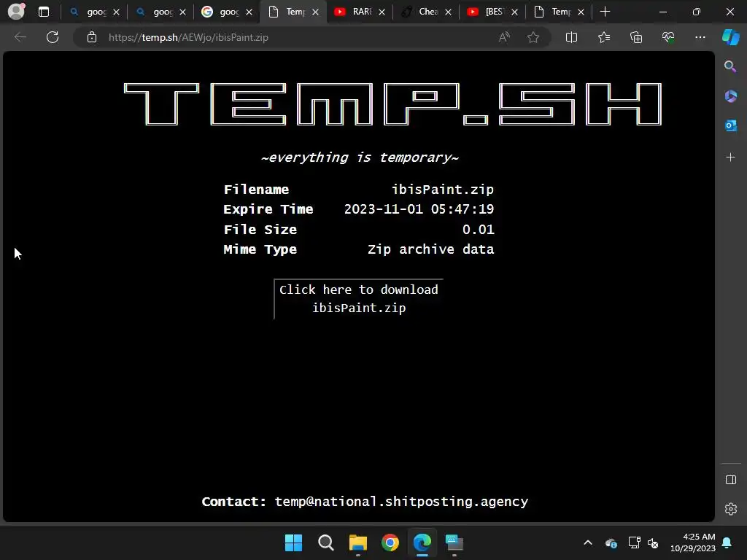Open the cloud sync tray icon
Screen dimensions: 747x560
611,542
